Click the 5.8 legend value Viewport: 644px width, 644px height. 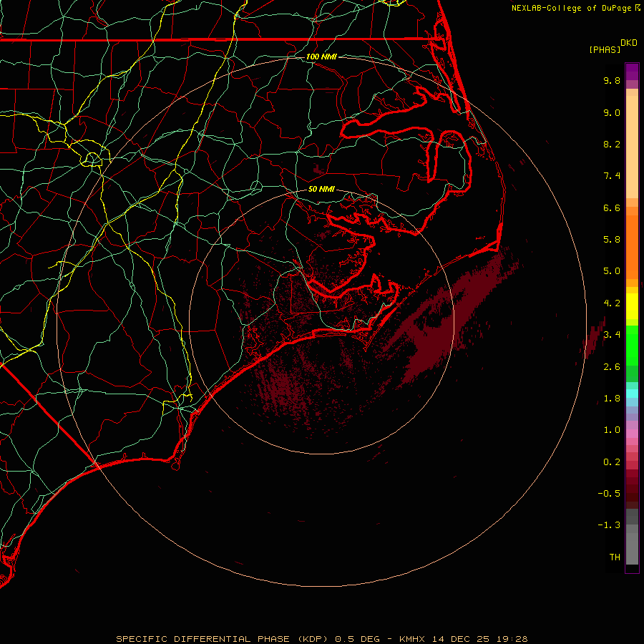pyautogui.click(x=612, y=240)
